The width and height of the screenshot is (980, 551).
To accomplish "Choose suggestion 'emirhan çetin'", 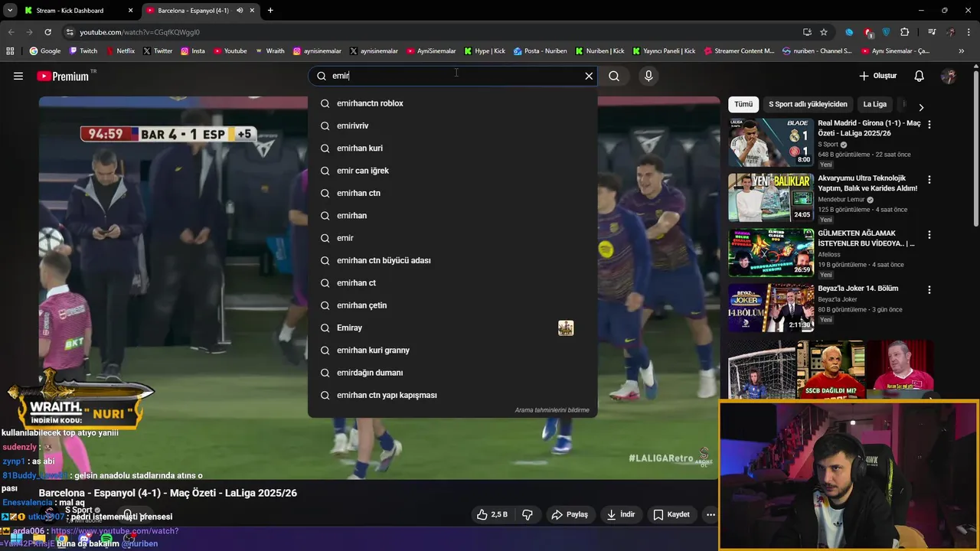I will pos(452,305).
